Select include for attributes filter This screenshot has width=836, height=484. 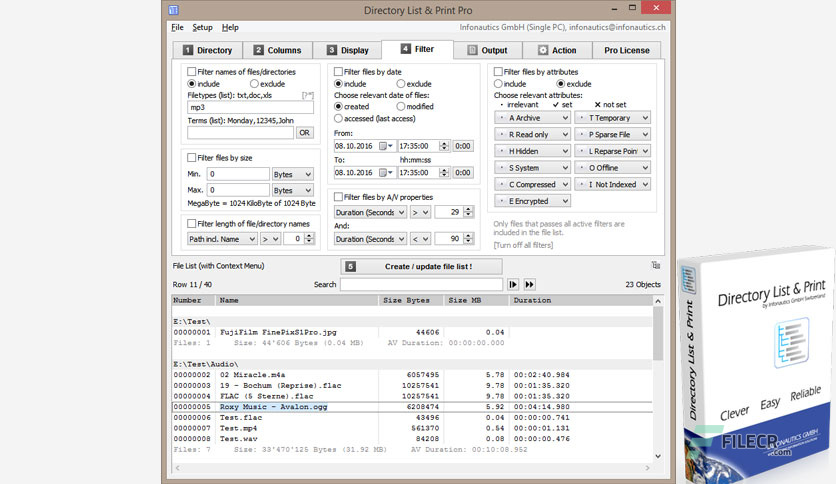[x=498, y=84]
